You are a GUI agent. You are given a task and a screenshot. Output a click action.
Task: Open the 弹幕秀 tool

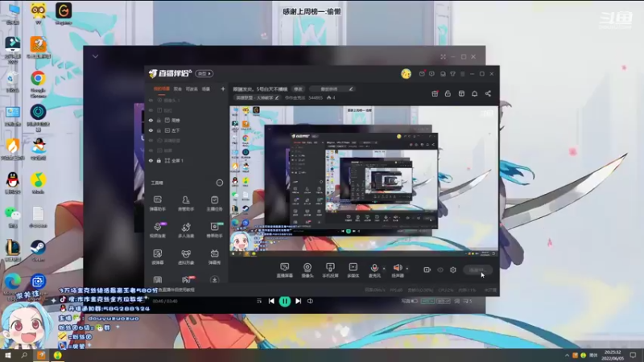tap(214, 257)
